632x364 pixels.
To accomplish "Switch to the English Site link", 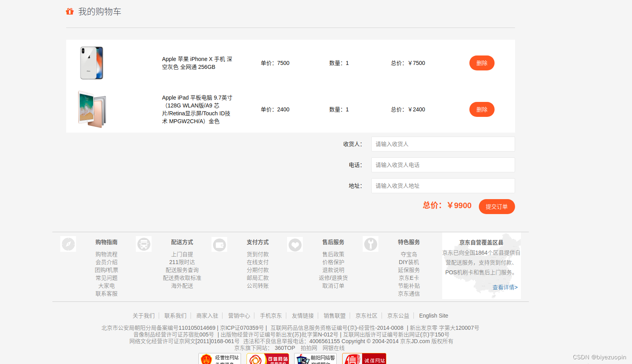I will (434, 316).
